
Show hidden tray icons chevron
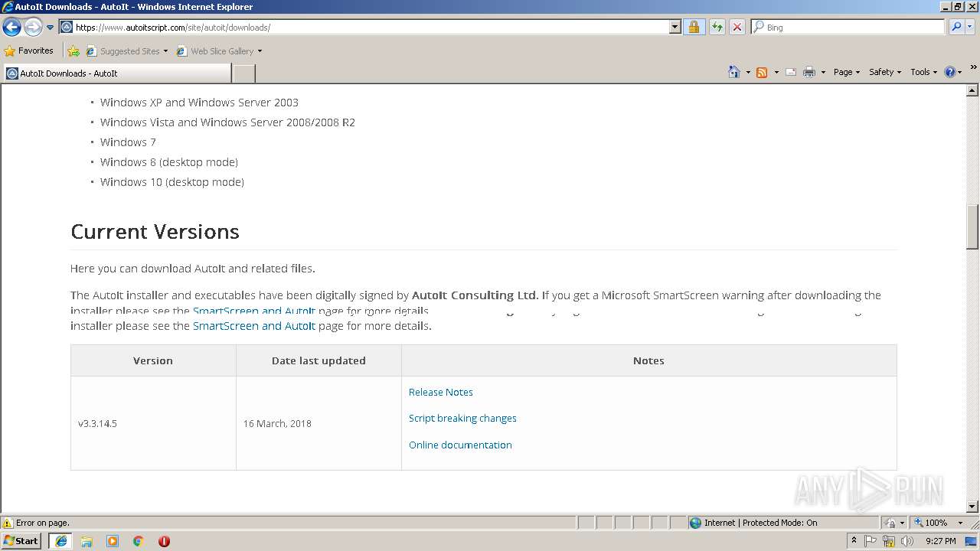point(854,541)
